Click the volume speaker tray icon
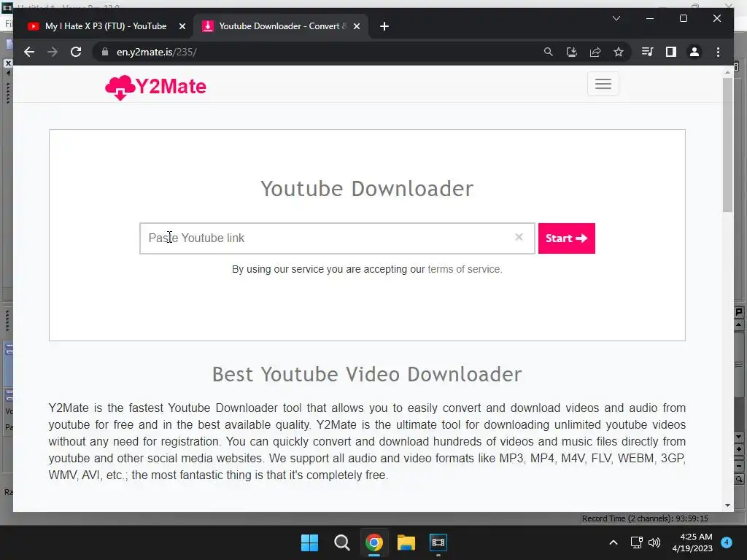The image size is (747, 560). point(654,542)
